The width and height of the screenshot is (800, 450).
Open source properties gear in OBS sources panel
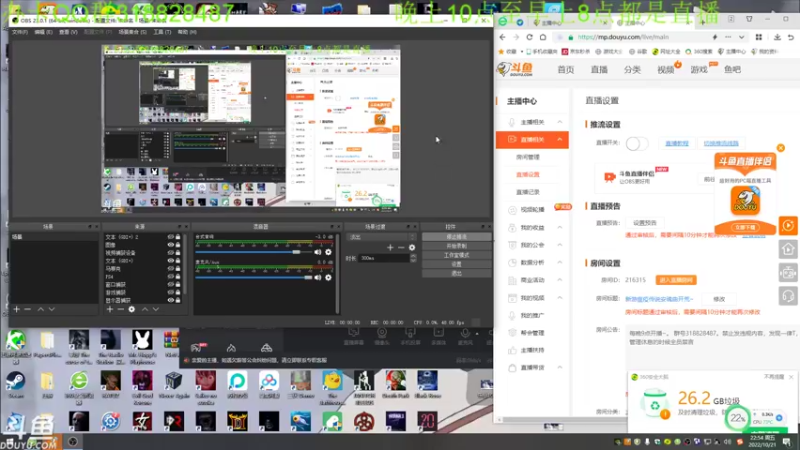point(132,309)
